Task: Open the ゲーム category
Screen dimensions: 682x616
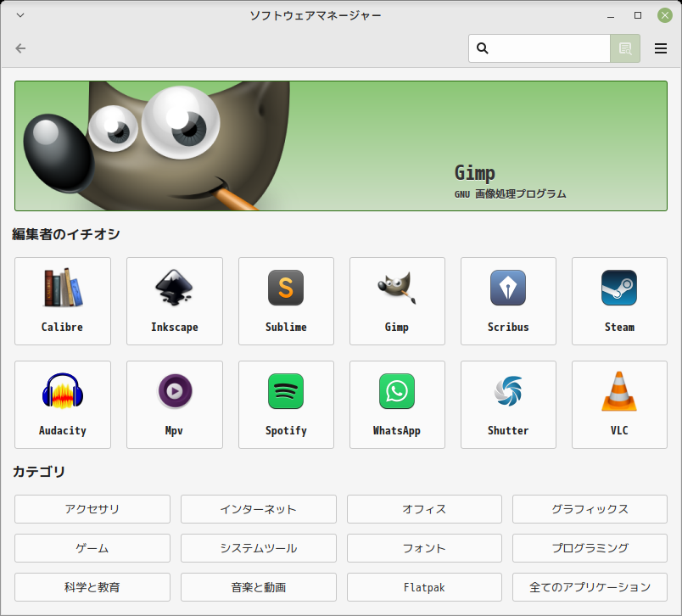Action: (92, 548)
